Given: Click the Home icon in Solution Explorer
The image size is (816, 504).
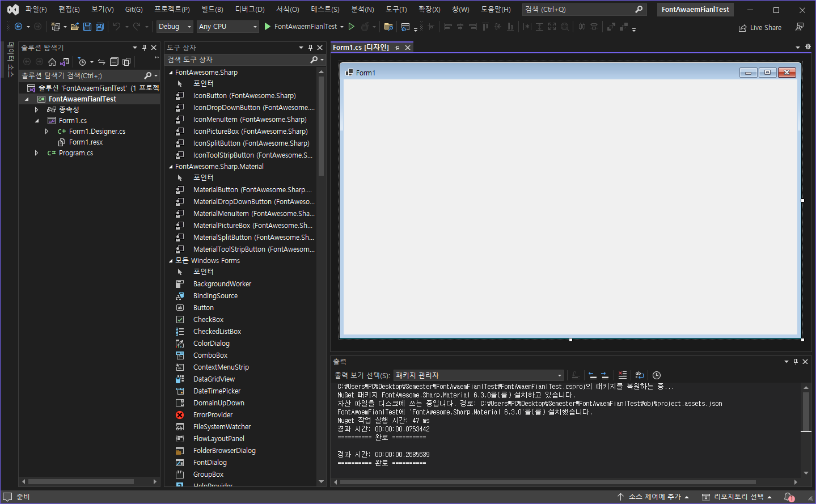Looking at the screenshot, I should point(52,62).
